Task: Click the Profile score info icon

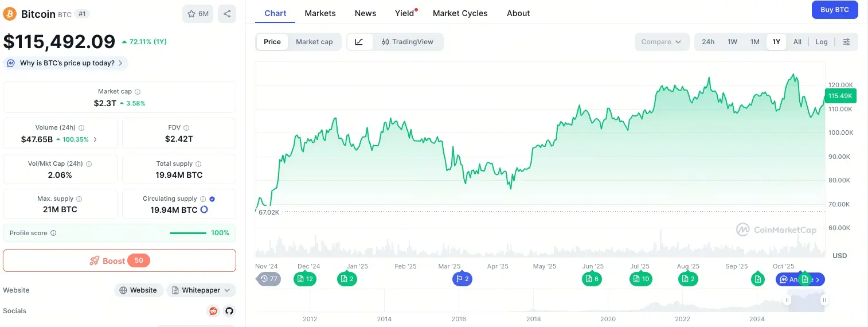Action: point(53,233)
